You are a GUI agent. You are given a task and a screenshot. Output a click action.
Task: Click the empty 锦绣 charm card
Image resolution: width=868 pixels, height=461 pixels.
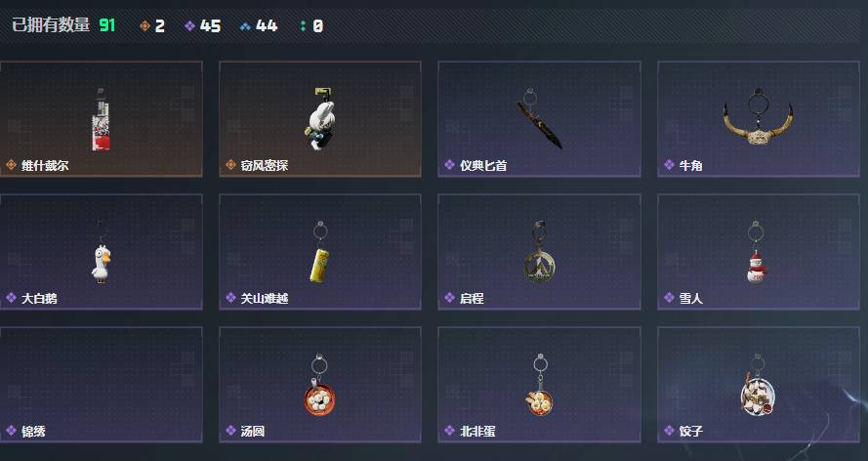pos(101,385)
